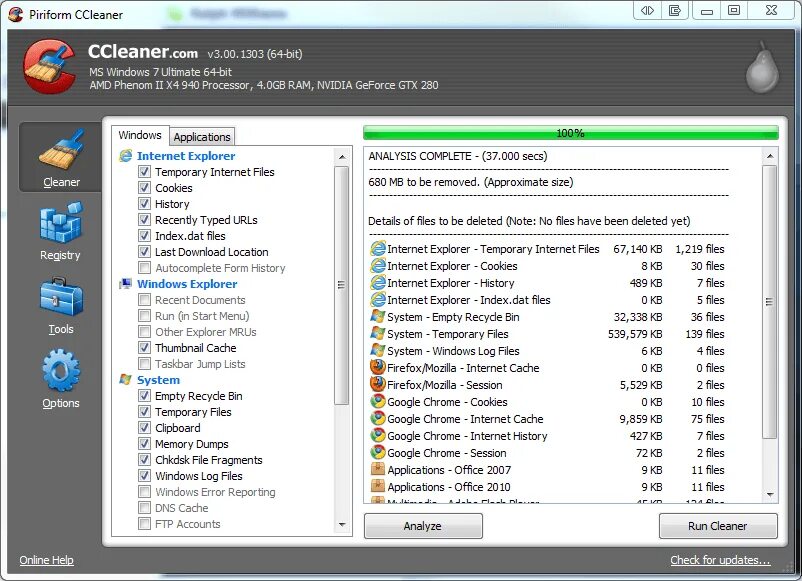Click the Analyze button

[x=423, y=526]
